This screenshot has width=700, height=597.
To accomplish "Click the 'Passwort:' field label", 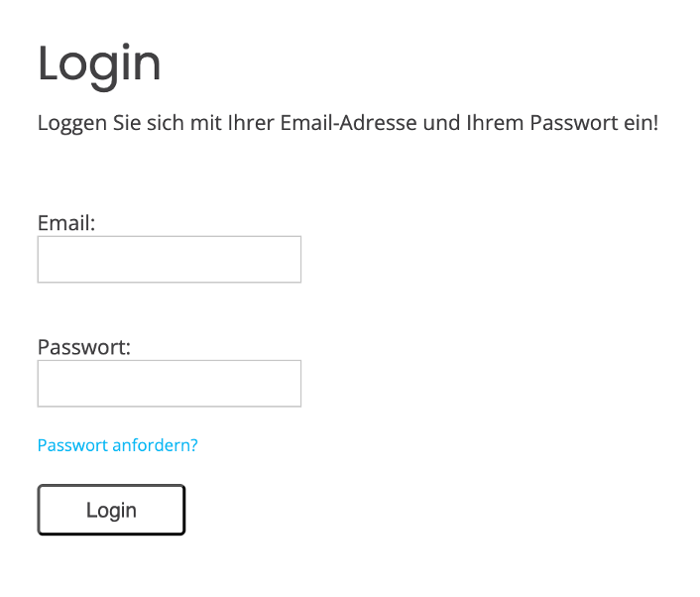I will (84, 347).
